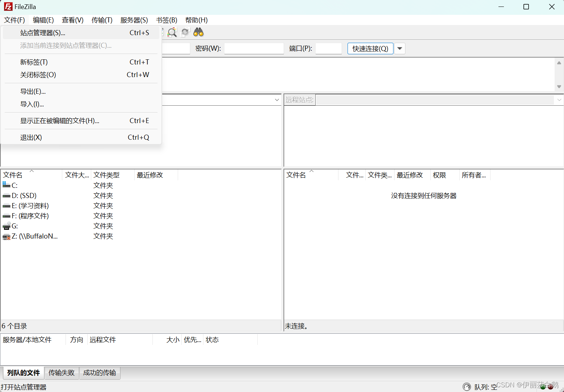Click the D: (SSD) drive icon

click(7, 195)
